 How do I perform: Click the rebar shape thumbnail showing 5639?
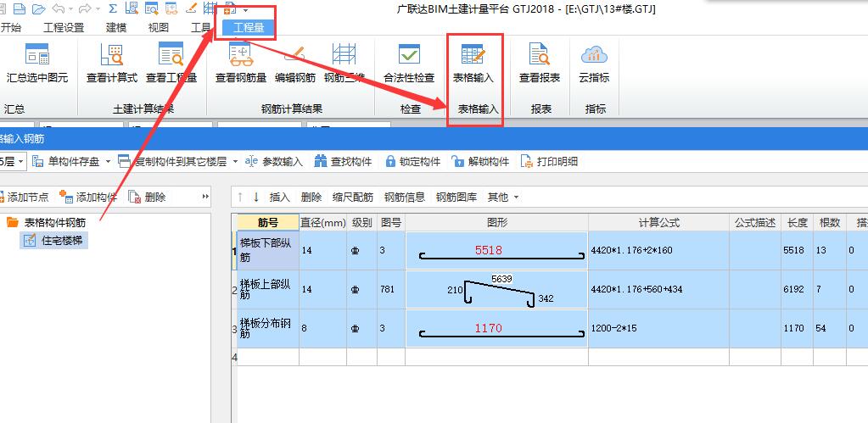496,289
